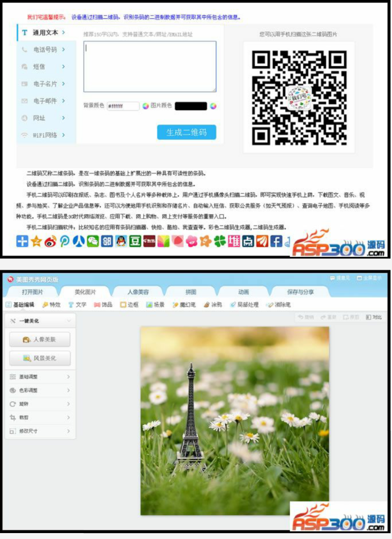392x539 pixels.
Task: Expand 旋转 rotate section
Action: (x=40, y=404)
